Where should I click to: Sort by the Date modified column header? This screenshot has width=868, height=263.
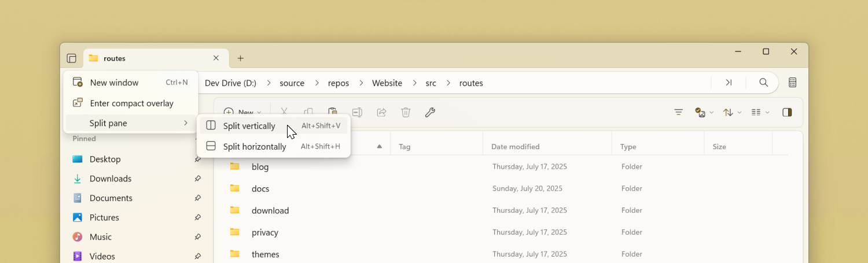515,147
